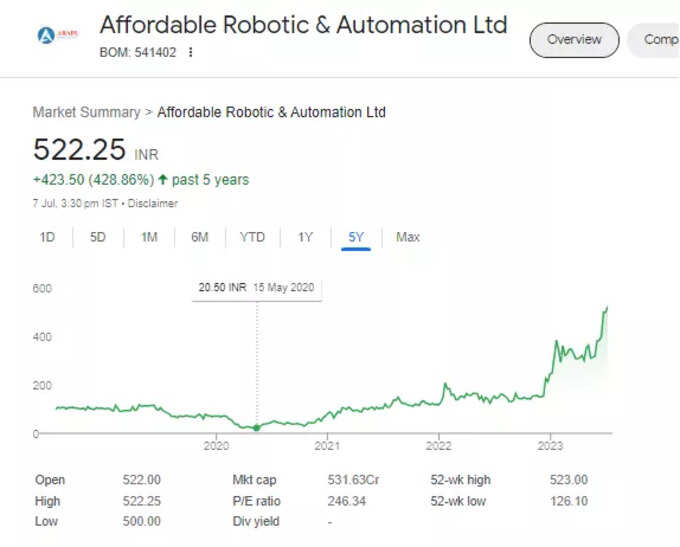Screen dimensions: 680x547
Task: Switch to the Compare tab
Action: point(654,40)
